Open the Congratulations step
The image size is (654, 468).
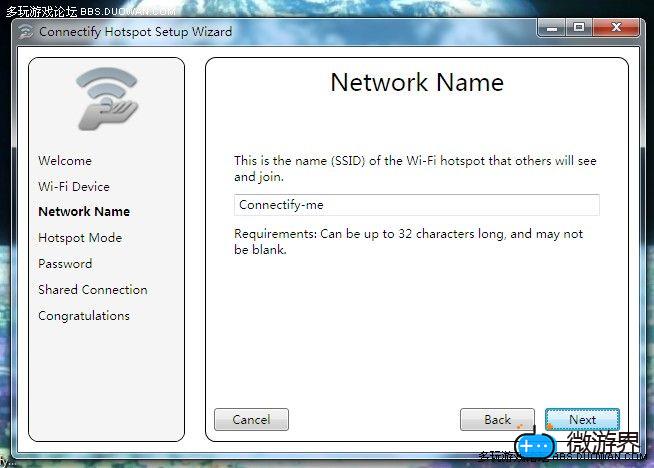click(x=84, y=316)
